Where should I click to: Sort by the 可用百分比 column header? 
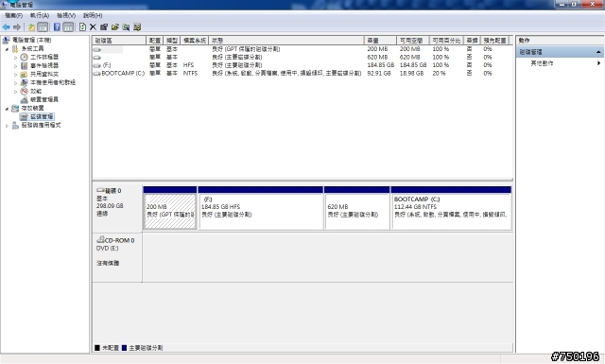[446, 41]
